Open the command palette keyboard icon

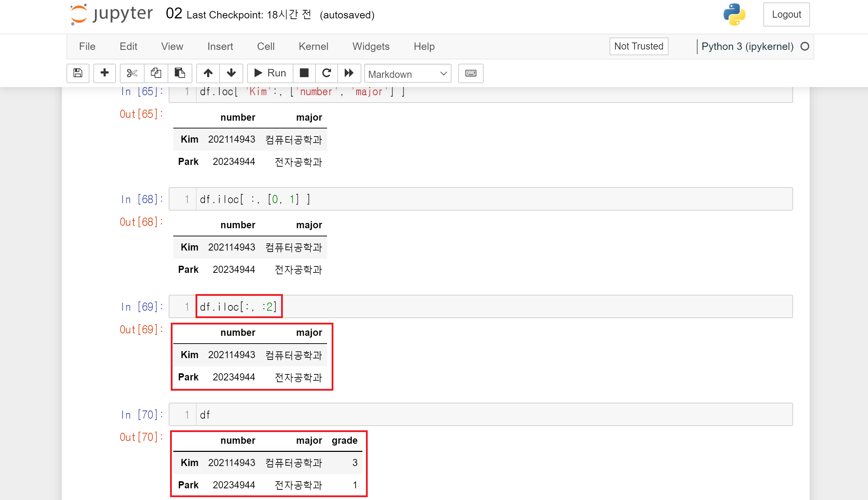[x=471, y=73]
